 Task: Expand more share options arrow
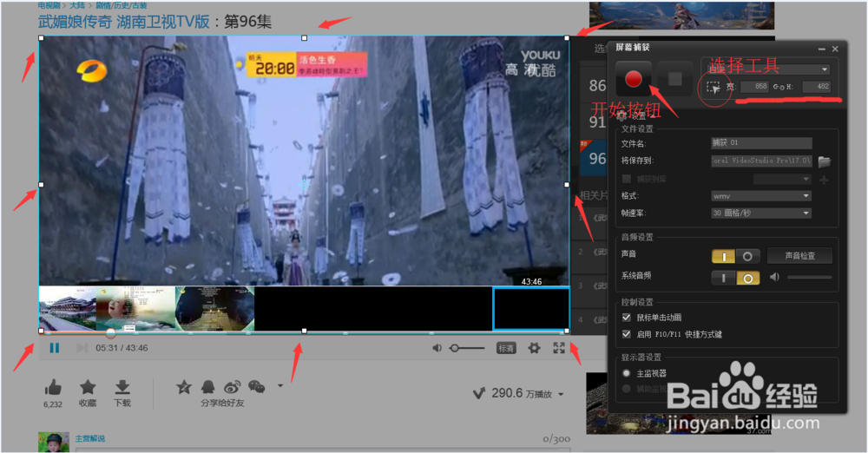coord(280,385)
